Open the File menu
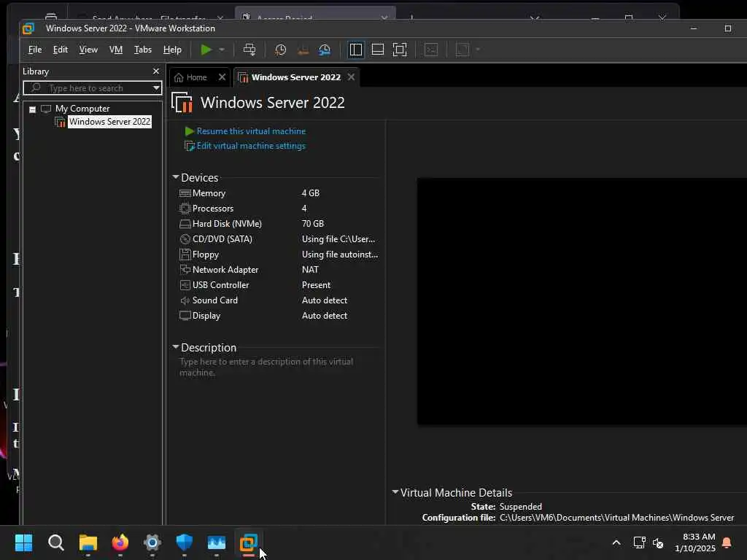Image resolution: width=747 pixels, height=560 pixels. point(35,50)
